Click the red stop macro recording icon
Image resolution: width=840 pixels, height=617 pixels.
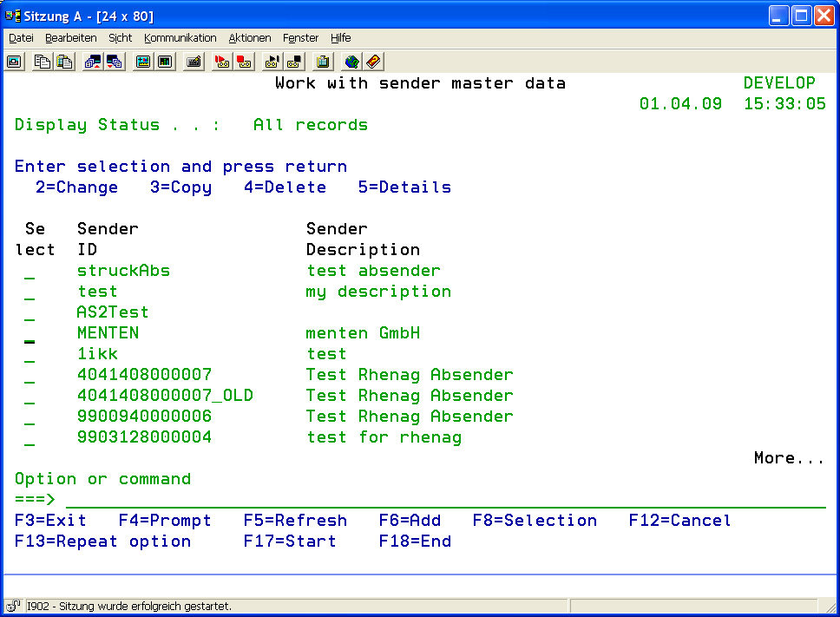click(244, 62)
